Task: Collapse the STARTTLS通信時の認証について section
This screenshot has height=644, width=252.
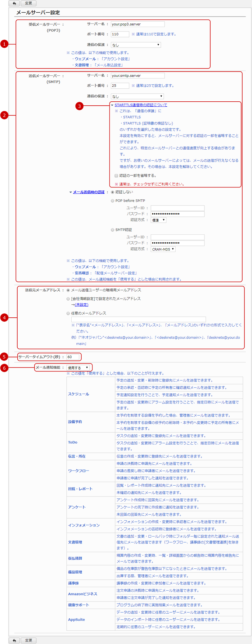Action: (x=140, y=105)
